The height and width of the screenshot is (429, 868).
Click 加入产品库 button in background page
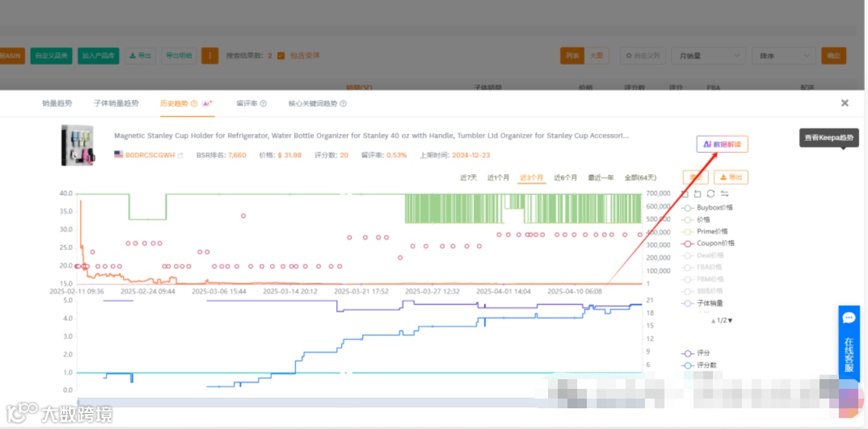pyautogui.click(x=98, y=56)
